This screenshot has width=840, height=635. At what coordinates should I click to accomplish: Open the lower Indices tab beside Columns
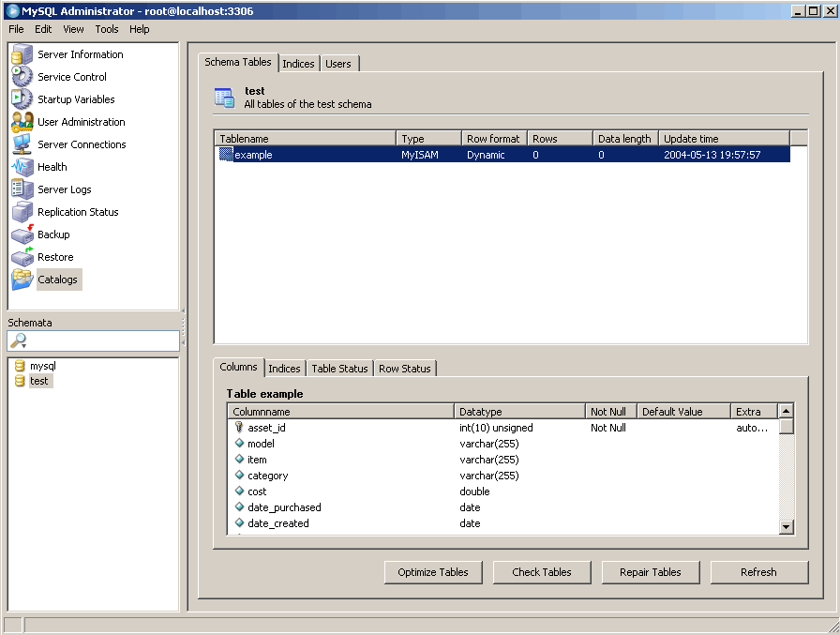[x=284, y=369]
